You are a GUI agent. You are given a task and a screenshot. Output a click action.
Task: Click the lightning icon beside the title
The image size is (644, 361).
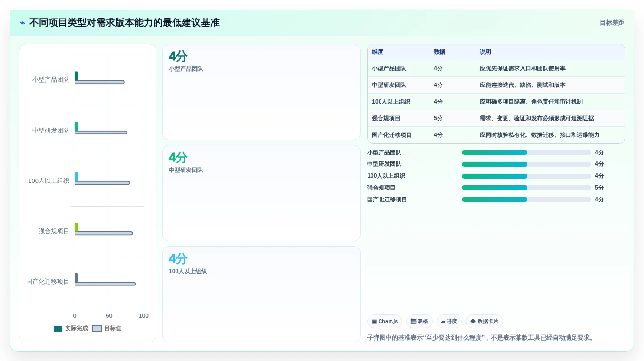(22, 23)
